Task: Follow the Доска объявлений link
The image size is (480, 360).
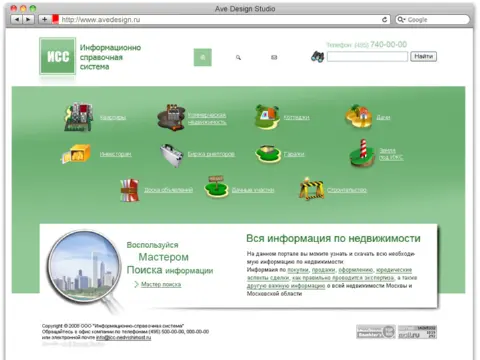Action: pos(168,190)
